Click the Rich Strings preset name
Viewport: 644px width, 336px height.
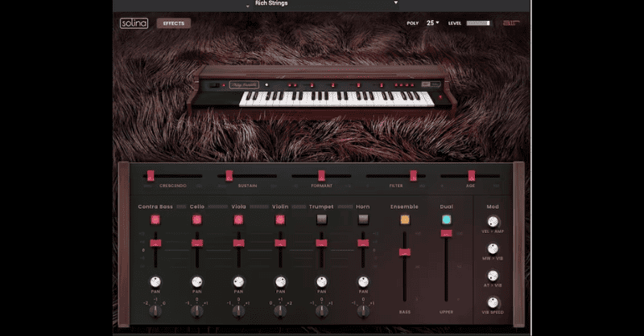(x=271, y=3)
